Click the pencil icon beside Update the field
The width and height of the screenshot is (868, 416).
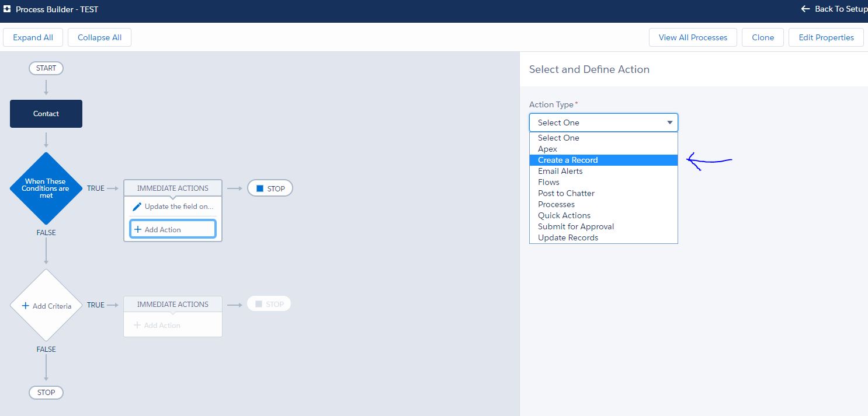tap(137, 207)
